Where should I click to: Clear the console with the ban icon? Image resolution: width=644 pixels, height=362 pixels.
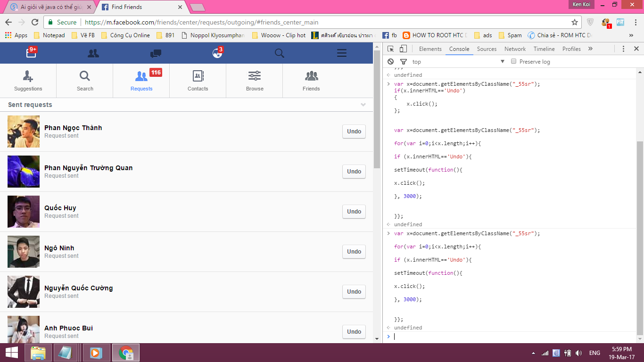390,62
